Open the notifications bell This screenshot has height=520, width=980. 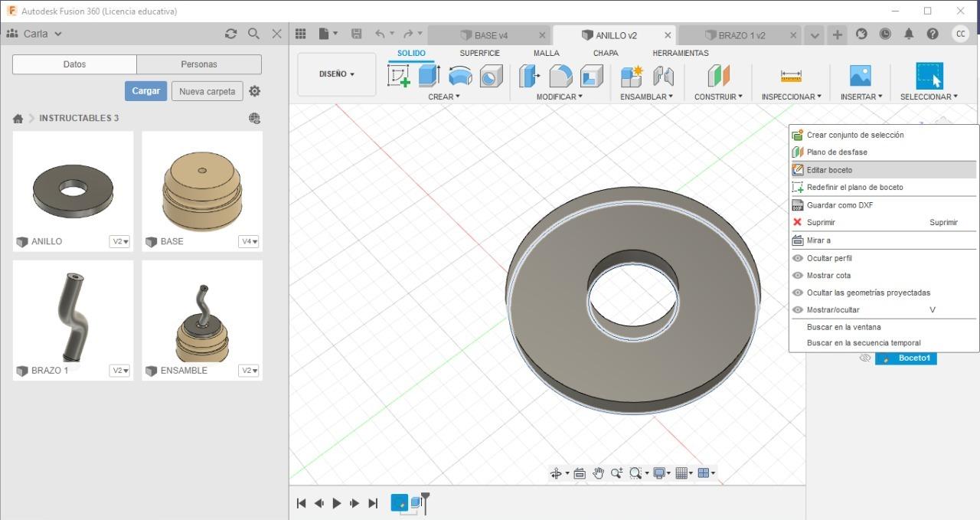(909, 34)
